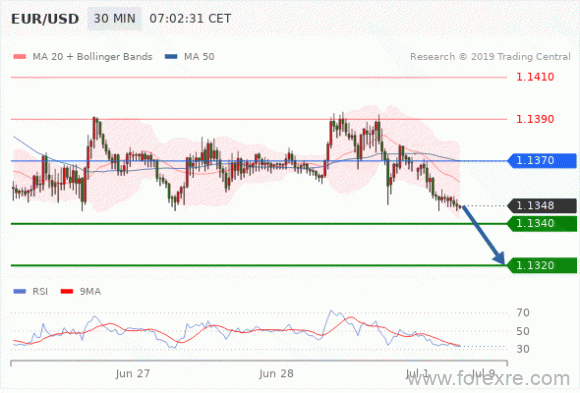Click the Jun 27 date axis label

click(132, 373)
